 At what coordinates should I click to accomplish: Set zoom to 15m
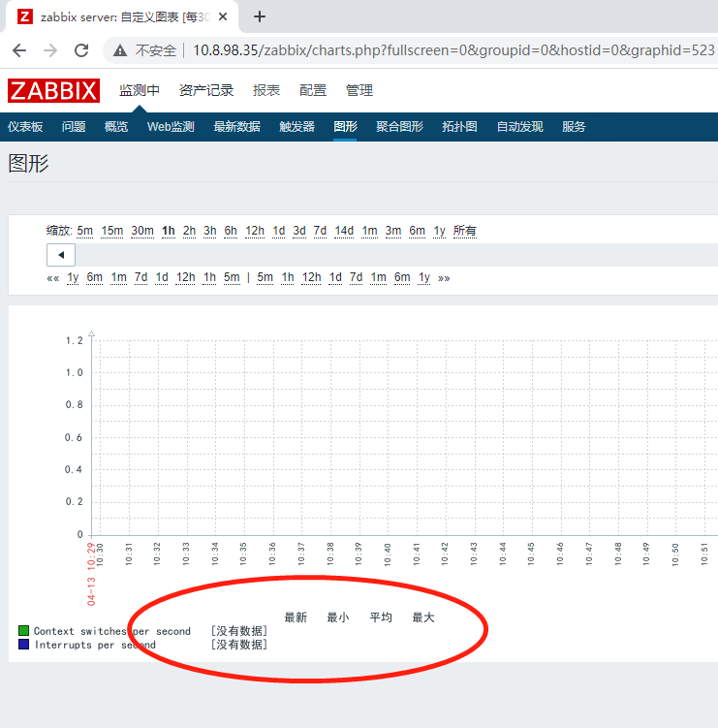(112, 231)
